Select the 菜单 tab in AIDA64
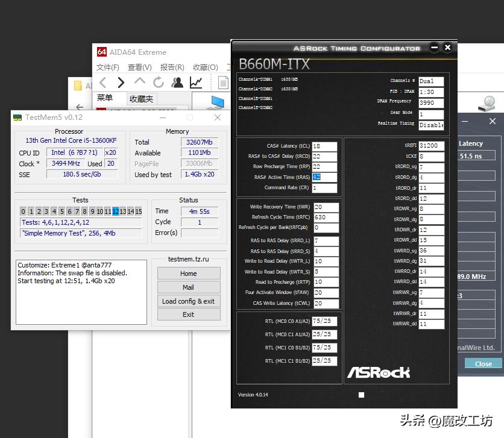Viewport: 504px width, 438px height. (x=105, y=98)
